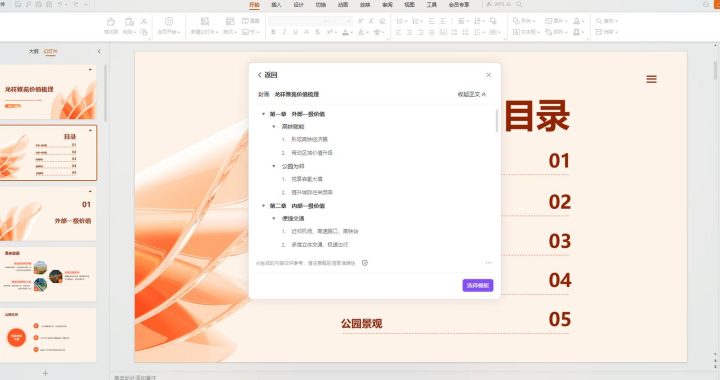The height and width of the screenshot is (380, 720).
Task: Switch to the 大纲 outline tab
Action: (x=34, y=51)
